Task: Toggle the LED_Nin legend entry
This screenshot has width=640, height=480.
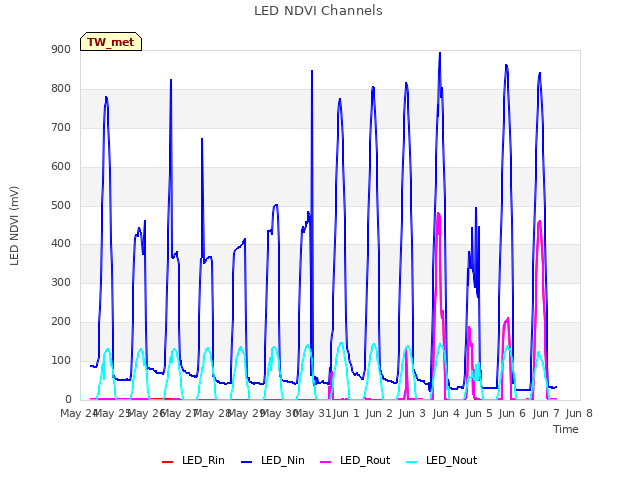Action: (273, 460)
